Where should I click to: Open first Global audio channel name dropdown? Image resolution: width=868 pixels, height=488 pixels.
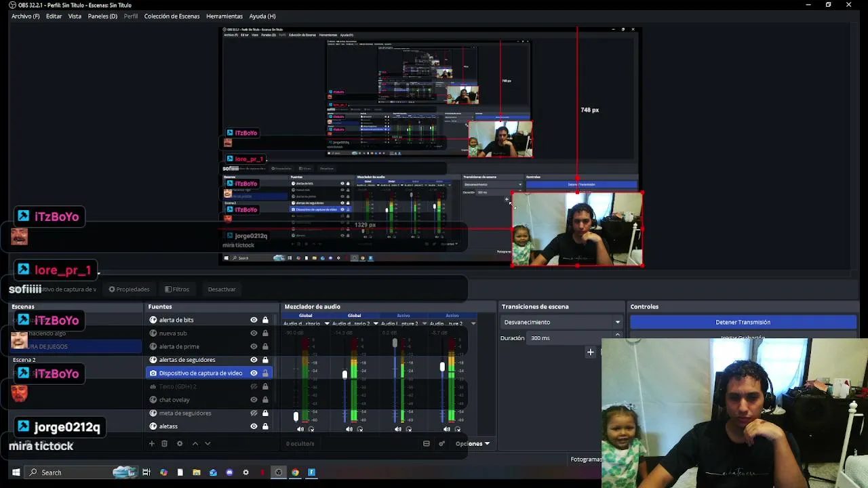click(x=327, y=324)
